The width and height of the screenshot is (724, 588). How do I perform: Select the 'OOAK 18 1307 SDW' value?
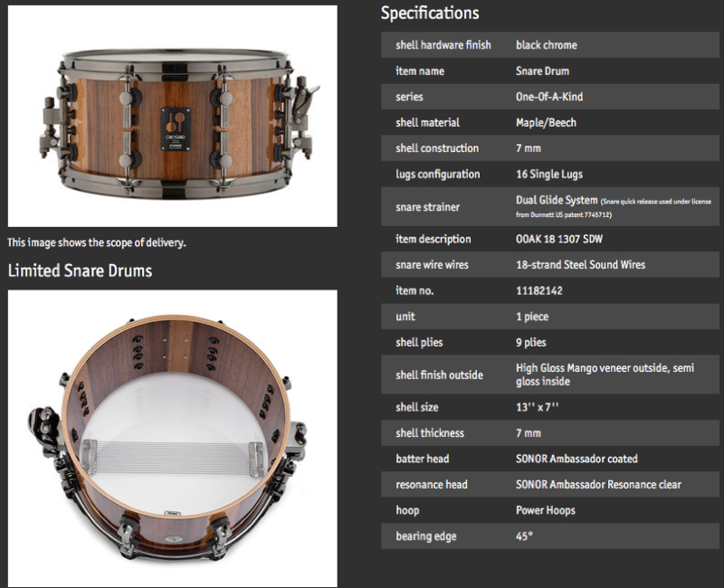click(559, 239)
